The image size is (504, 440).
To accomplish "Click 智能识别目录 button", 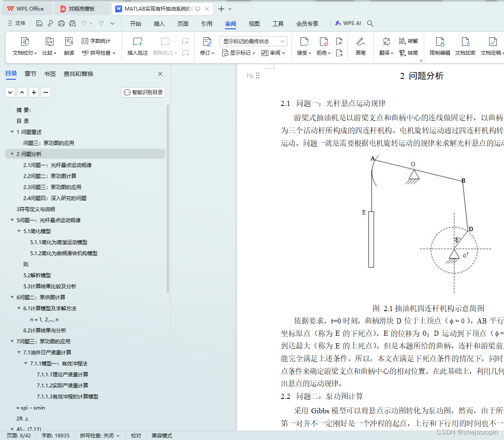I will coord(143,92).
